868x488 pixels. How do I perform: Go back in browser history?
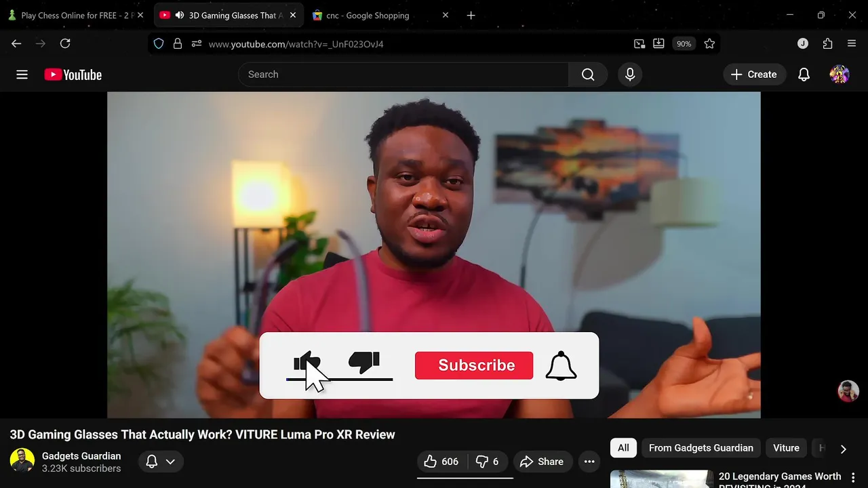coord(16,43)
